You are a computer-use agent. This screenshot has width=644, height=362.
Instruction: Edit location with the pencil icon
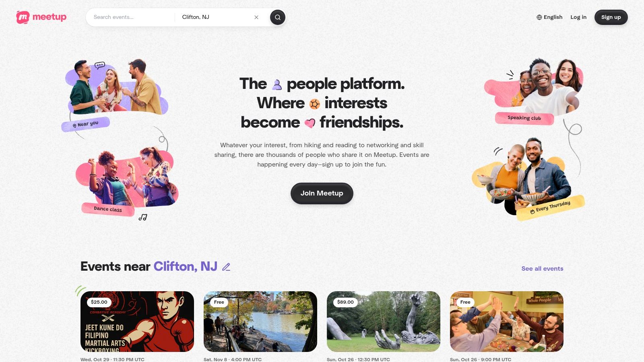point(226,267)
